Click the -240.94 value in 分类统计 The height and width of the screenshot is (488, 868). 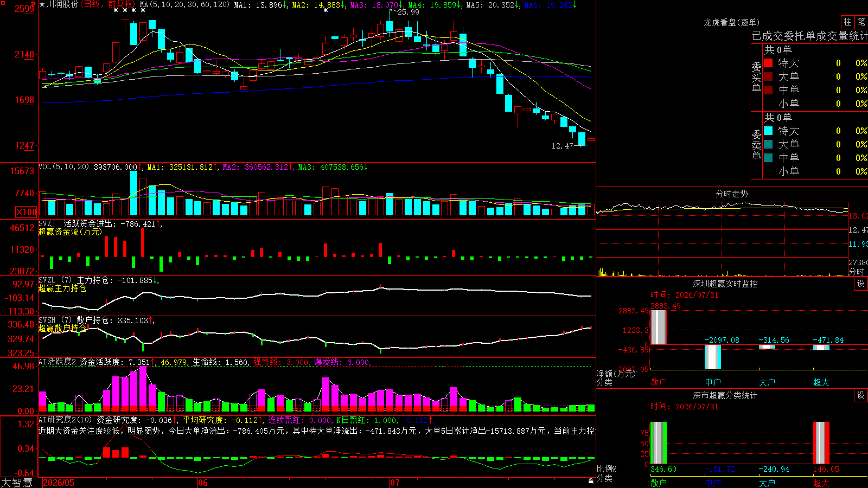click(x=774, y=469)
